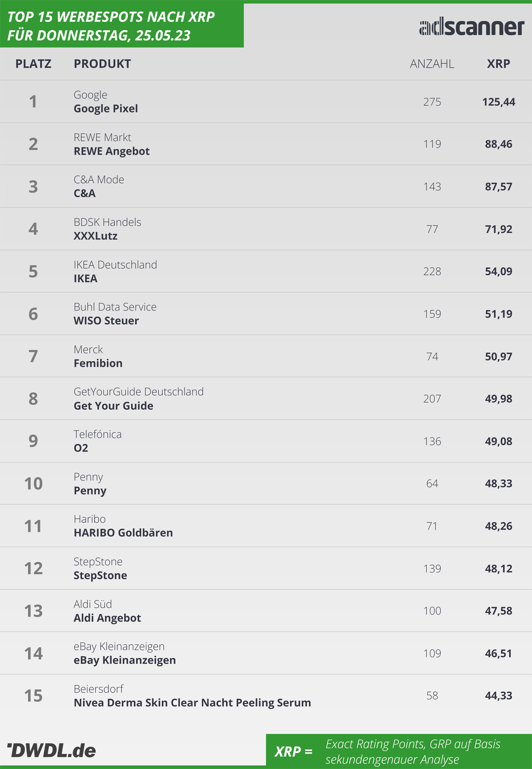Viewport: 532px width, 769px height.
Task: Select the PRODUKT column header
Action: click(x=102, y=64)
